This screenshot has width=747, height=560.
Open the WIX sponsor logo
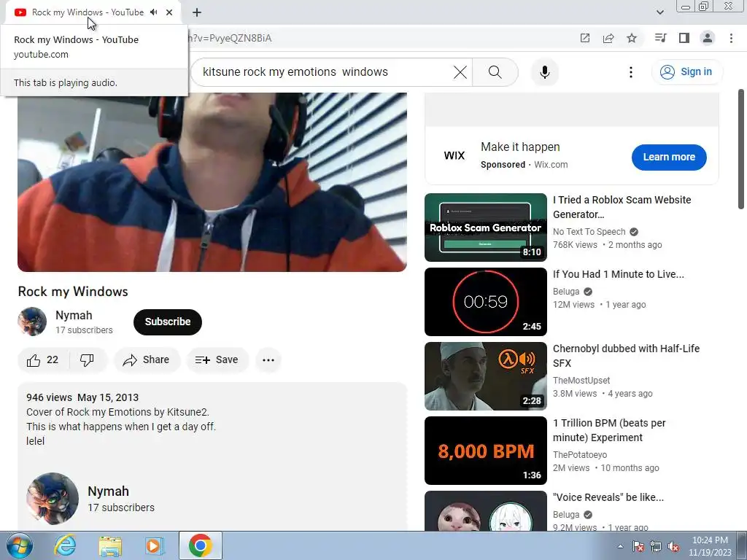coord(454,156)
